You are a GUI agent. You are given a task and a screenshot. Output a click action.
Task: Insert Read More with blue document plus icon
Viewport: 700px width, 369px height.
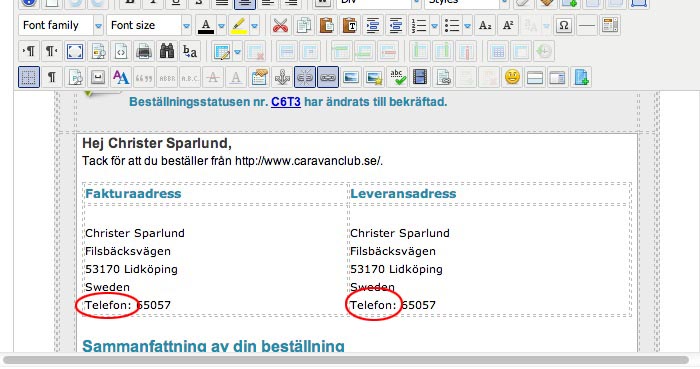point(582,78)
